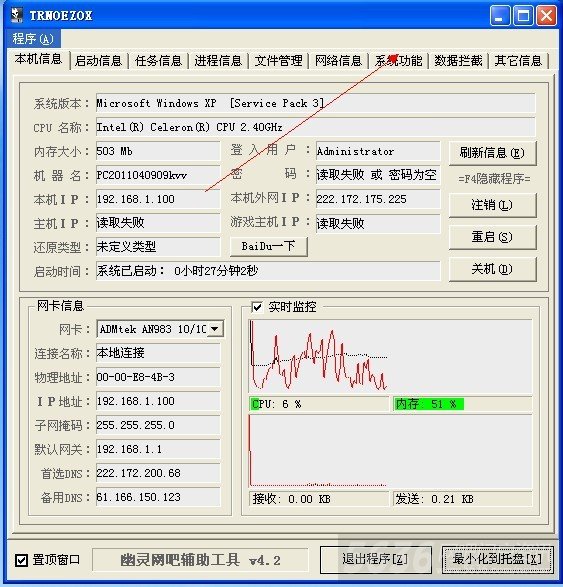Uncheck the 实时监控 checkbox

coord(257,307)
